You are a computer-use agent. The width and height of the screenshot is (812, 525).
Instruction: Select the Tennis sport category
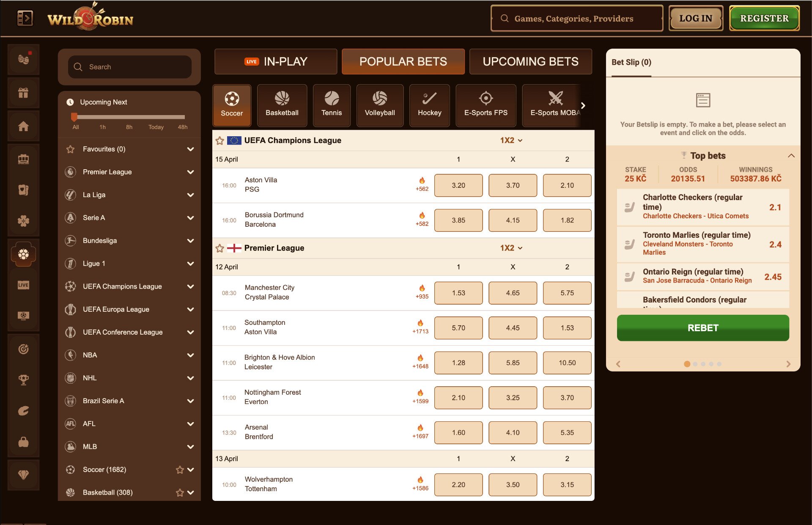(332, 105)
